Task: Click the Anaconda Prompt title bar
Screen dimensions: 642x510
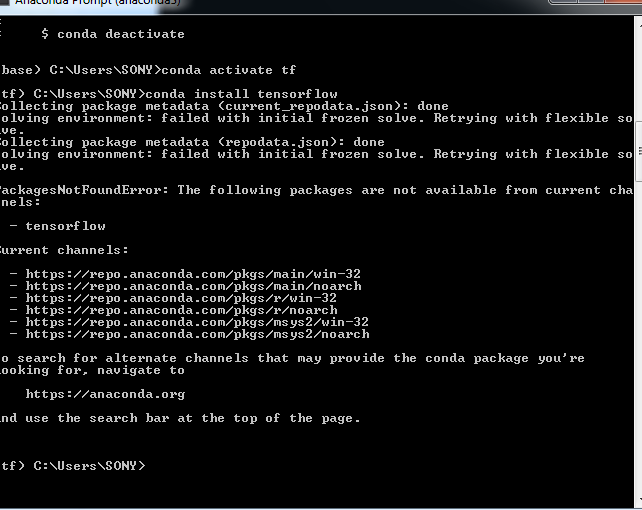Action: (x=250, y=4)
